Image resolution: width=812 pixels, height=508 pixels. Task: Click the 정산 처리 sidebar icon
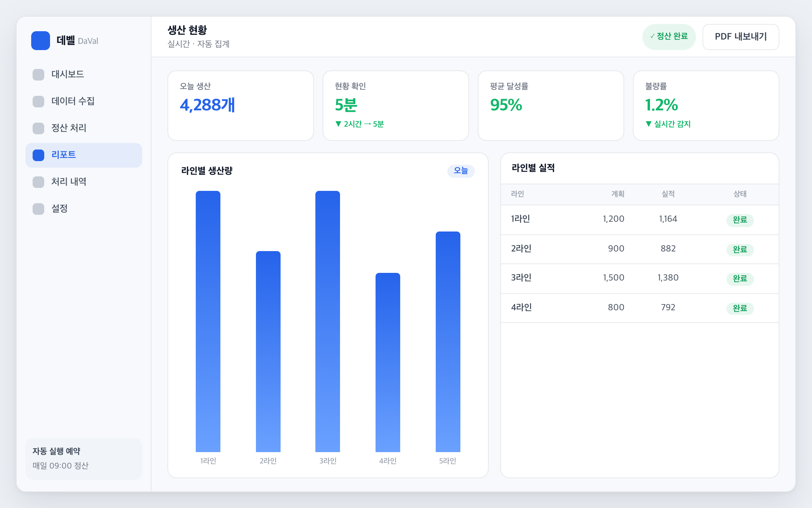[38, 128]
